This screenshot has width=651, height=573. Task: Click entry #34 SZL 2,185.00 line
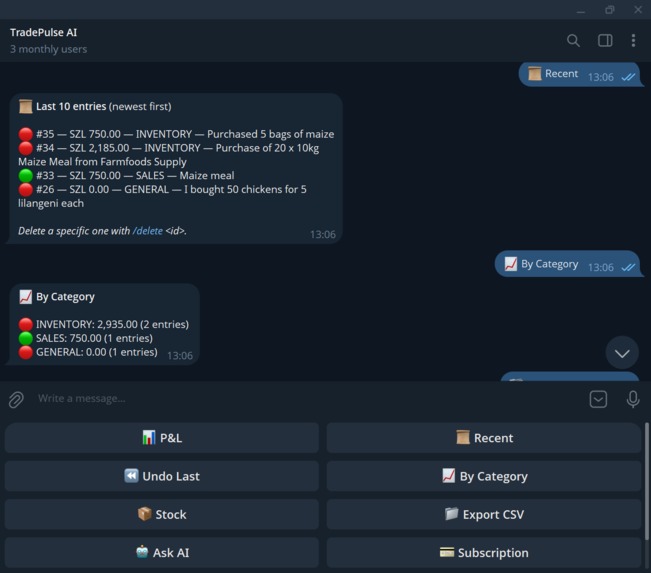pos(169,154)
